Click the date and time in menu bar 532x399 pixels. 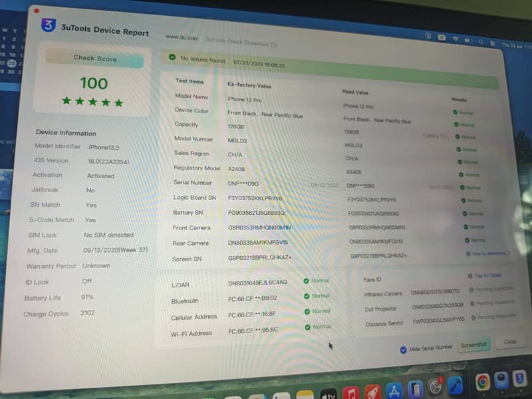[x=516, y=45]
